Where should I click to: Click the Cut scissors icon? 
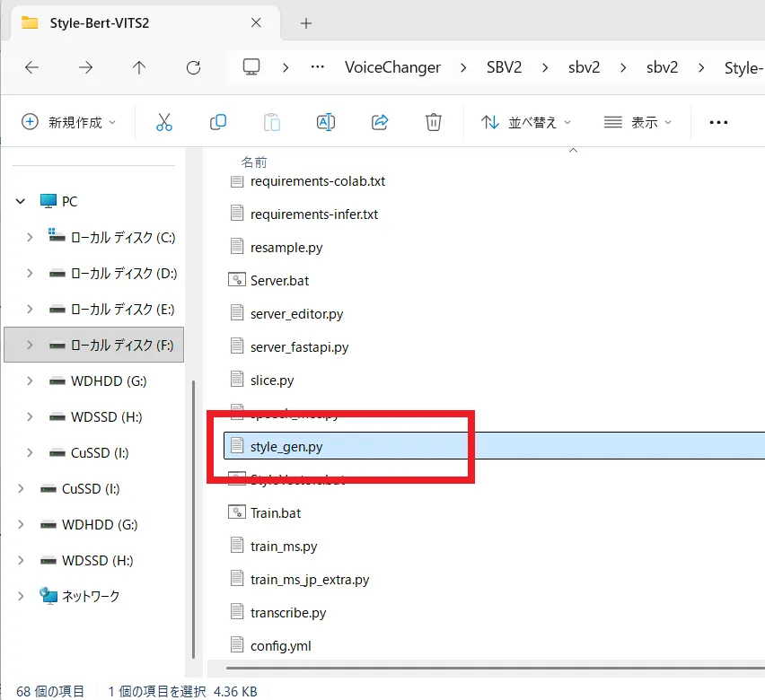click(x=163, y=122)
